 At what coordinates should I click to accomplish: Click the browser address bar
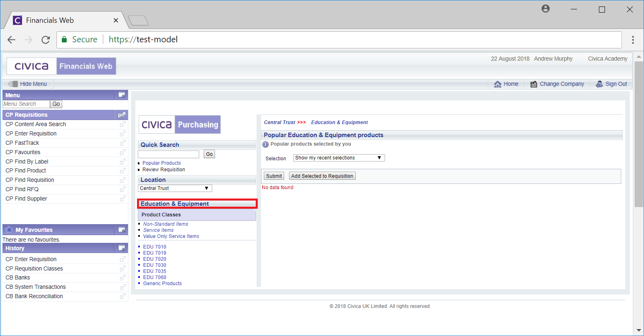click(339, 39)
